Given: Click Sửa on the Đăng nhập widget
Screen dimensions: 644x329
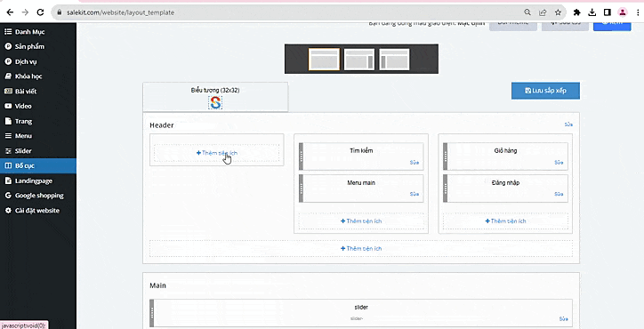Looking at the screenshot, I should (559, 194).
